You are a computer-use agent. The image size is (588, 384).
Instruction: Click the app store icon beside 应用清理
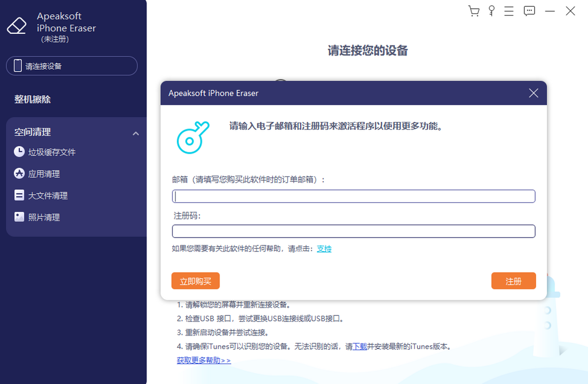(19, 173)
